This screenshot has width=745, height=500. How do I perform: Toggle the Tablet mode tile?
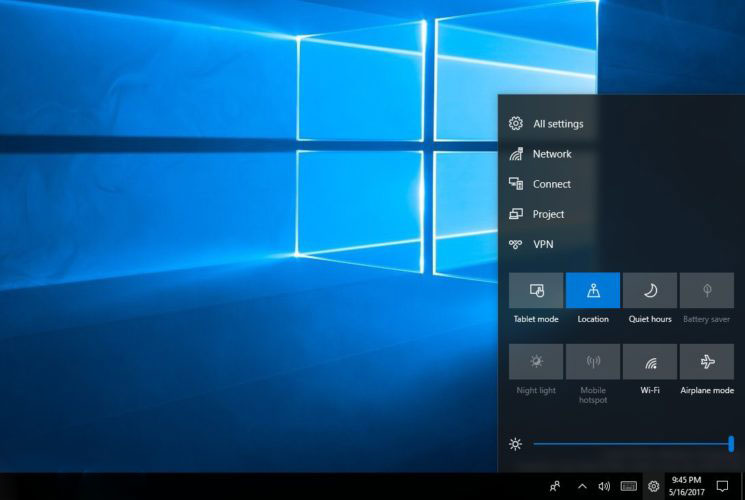pyautogui.click(x=536, y=290)
